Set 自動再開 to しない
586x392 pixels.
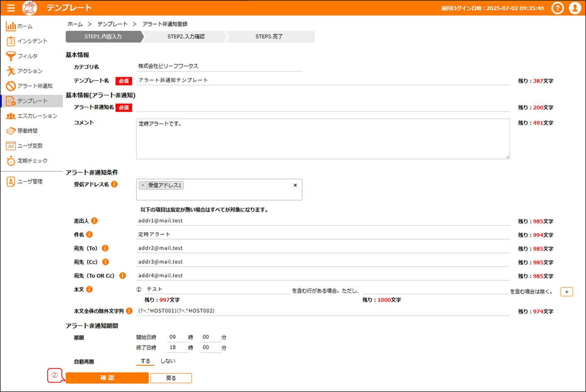[x=168, y=361]
